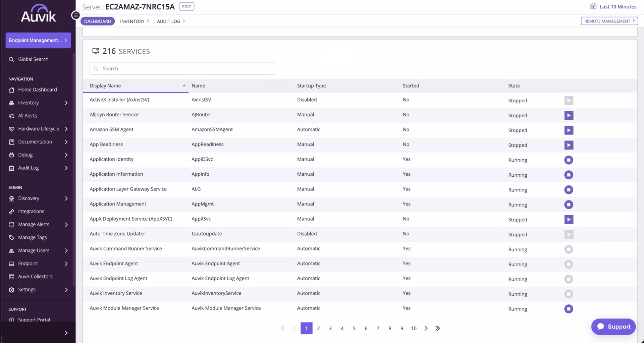Expand Manage Alerts sidebar section

click(x=66, y=224)
